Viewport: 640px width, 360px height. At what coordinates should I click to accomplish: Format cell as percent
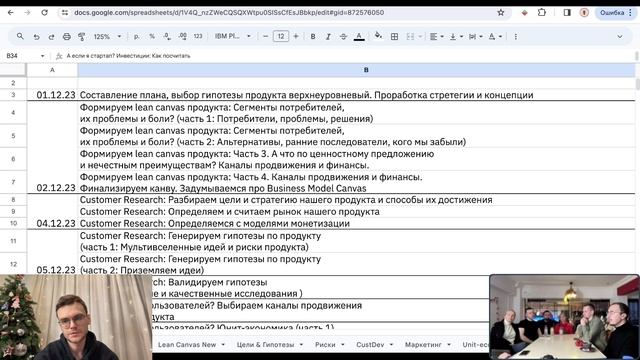[x=152, y=37]
